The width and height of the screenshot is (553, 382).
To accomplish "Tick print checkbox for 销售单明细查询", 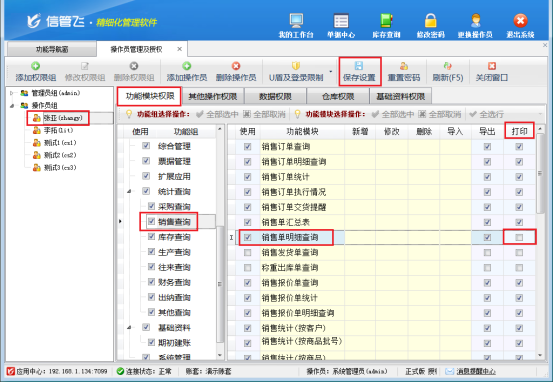I will coord(519,237).
